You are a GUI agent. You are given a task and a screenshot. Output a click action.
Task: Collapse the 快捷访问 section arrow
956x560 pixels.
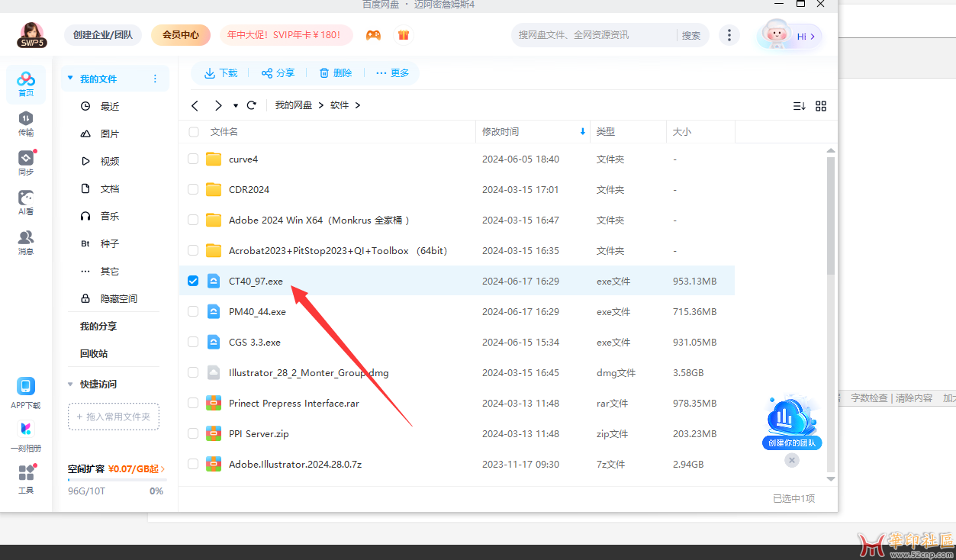pyautogui.click(x=71, y=384)
